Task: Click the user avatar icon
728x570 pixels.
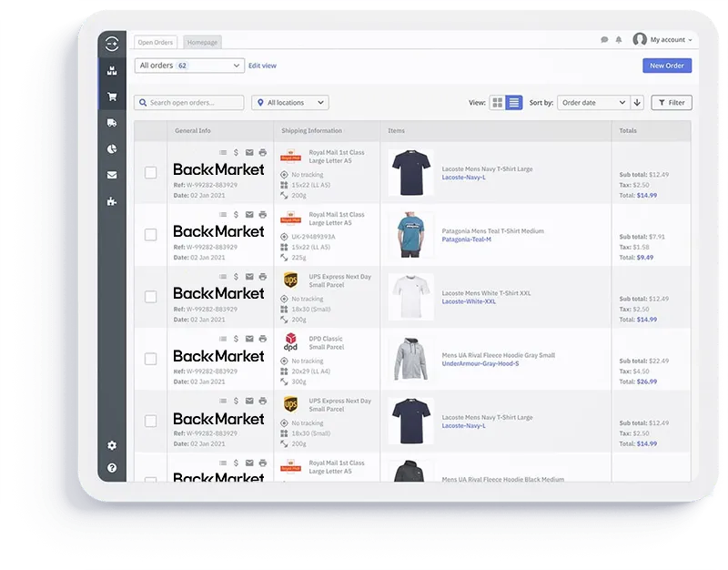Action: point(640,39)
